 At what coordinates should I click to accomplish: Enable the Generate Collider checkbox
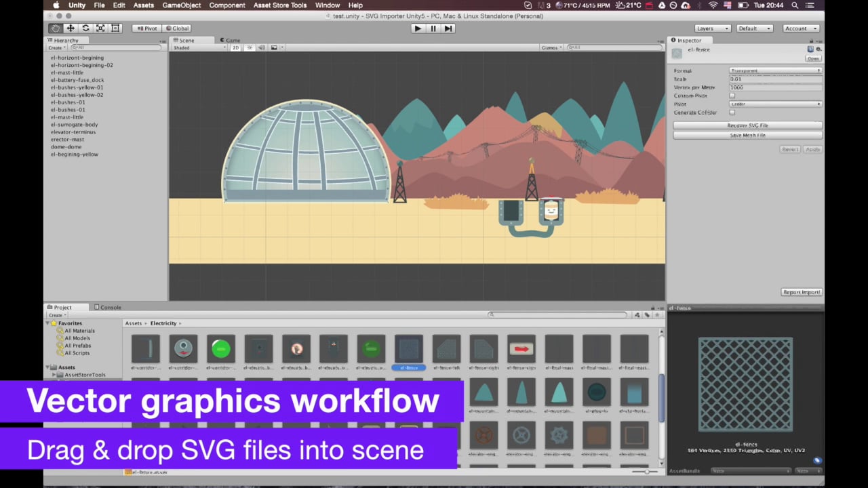pyautogui.click(x=732, y=113)
